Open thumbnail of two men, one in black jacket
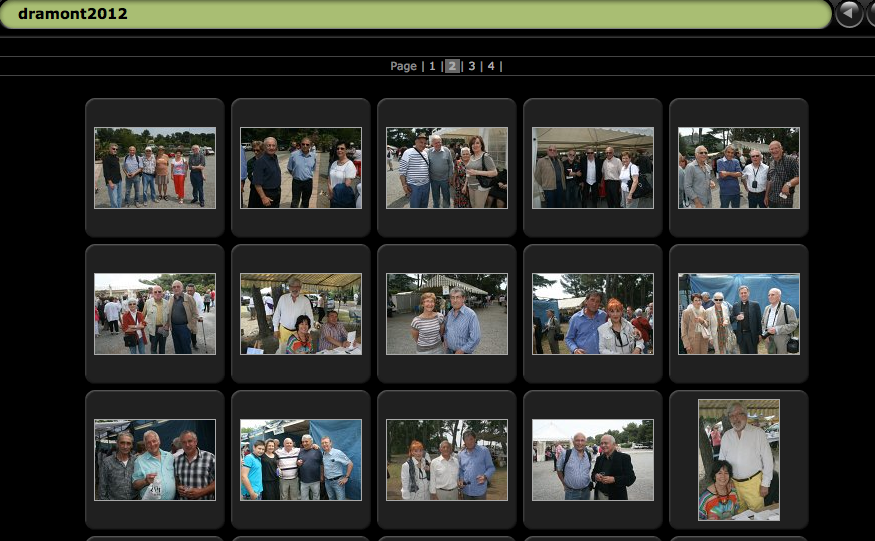Image resolution: width=875 pixels, height=541 pixels. (593, 459)
